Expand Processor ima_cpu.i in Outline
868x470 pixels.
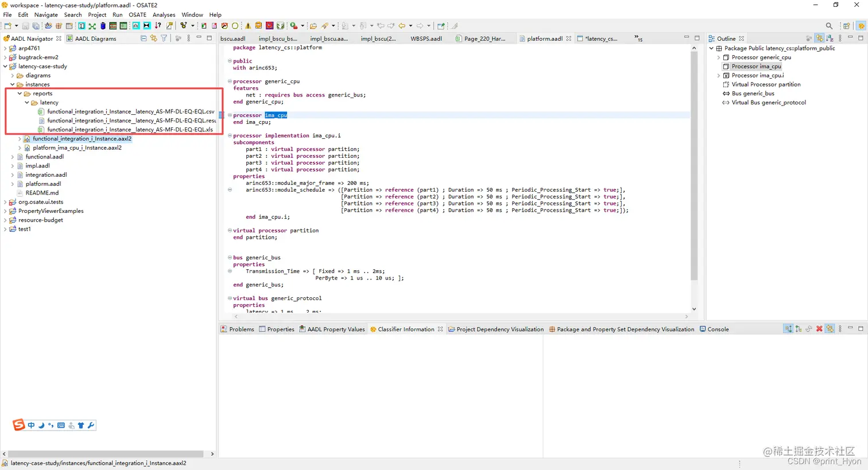point(718,75)
